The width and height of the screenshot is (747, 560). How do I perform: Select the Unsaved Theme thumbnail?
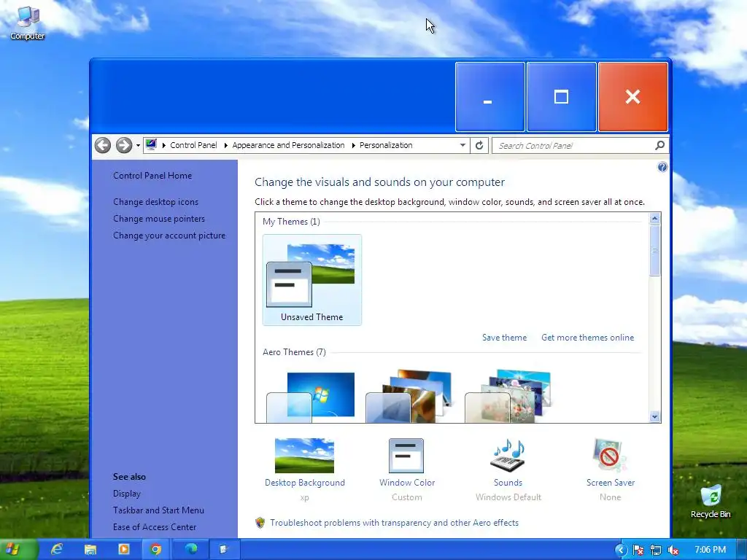click(312, 280)
